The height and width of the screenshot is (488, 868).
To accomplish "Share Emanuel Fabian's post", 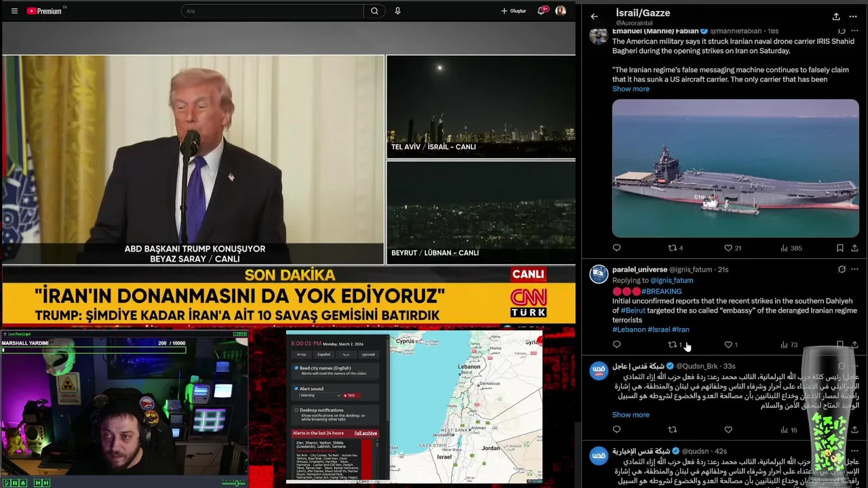I will point(854,248).
